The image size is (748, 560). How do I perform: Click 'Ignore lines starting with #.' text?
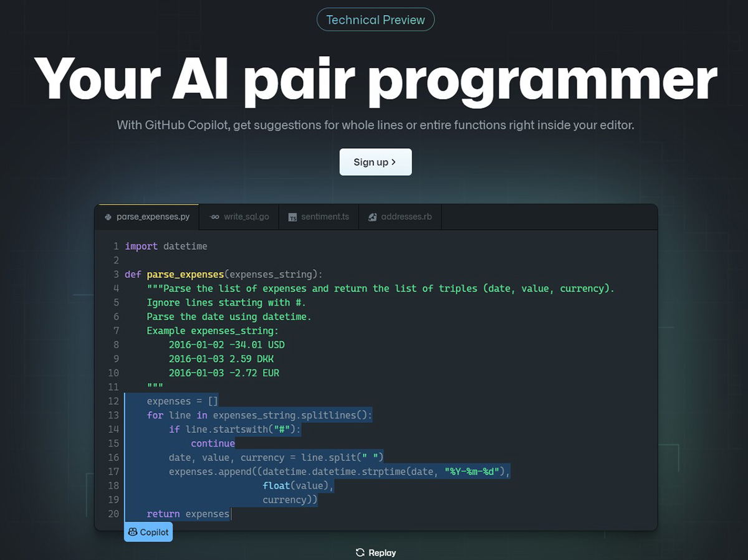pyautogui.click(x=226, y=302)
